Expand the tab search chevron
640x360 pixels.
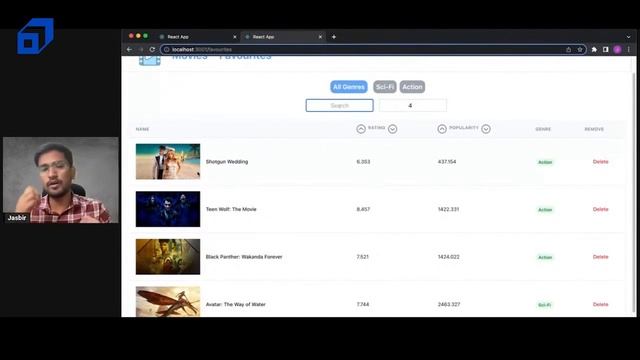[x=629, y=37]
